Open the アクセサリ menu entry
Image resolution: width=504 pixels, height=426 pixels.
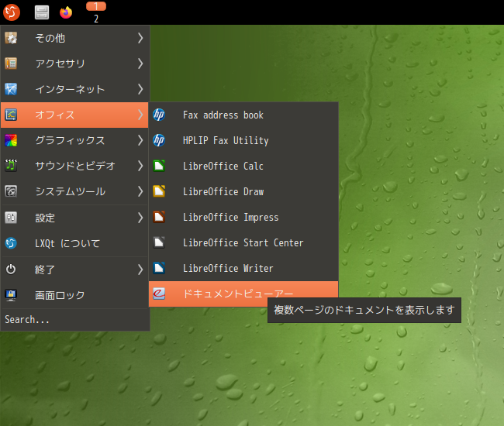(x=74, y=64)
